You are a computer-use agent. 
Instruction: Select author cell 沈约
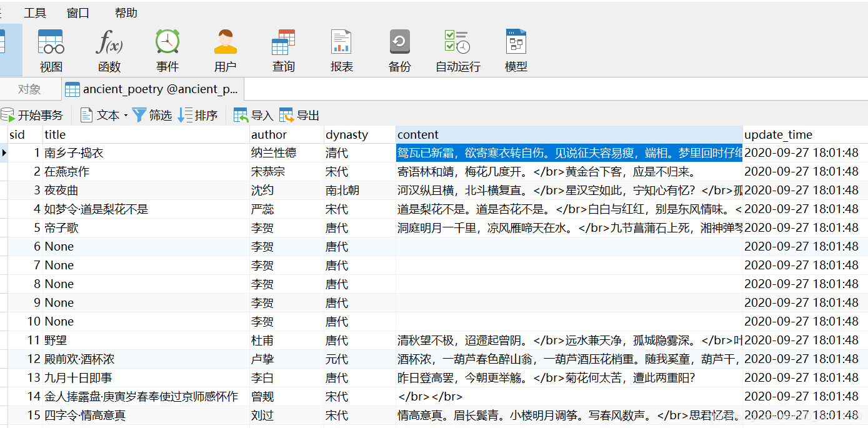pyautogui.click(x=287, y=191)
